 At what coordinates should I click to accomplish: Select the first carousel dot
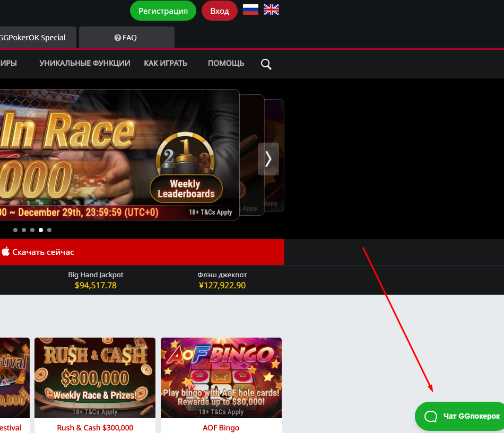[x=15, y=230]
